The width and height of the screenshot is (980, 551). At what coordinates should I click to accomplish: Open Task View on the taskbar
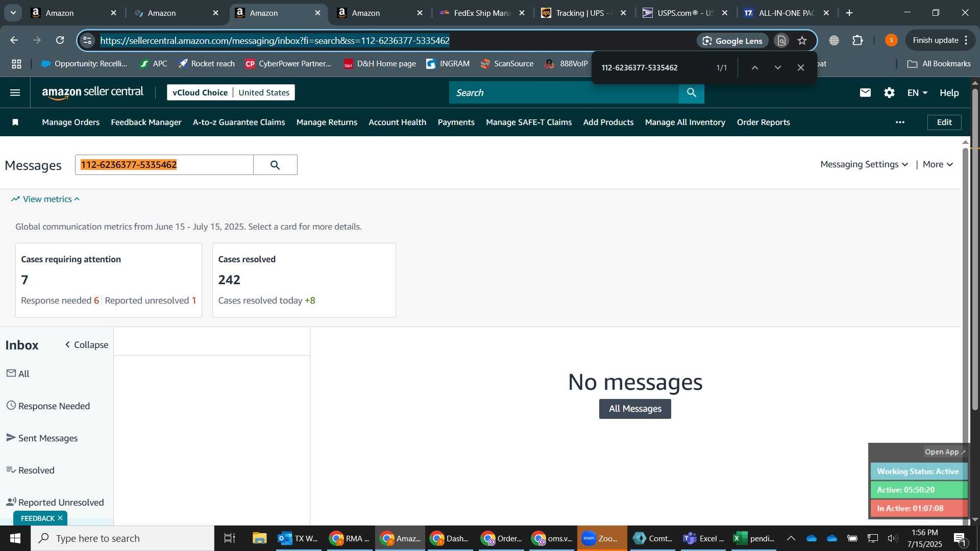(x=230, y=538)
